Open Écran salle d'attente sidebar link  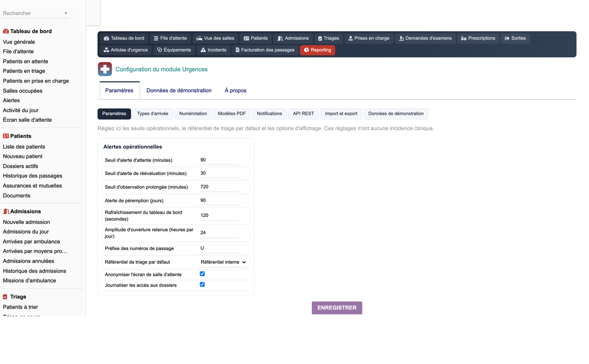tap(27, 120)
